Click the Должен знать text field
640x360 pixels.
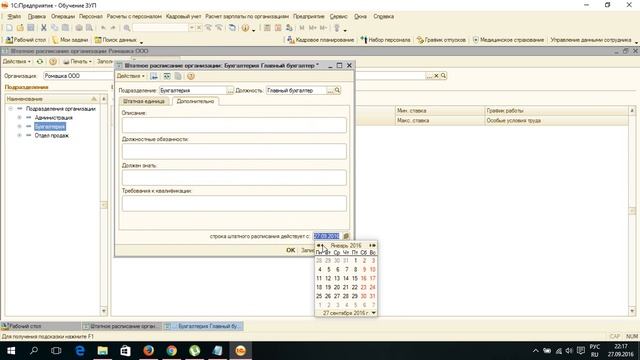(x=234, y=178)
